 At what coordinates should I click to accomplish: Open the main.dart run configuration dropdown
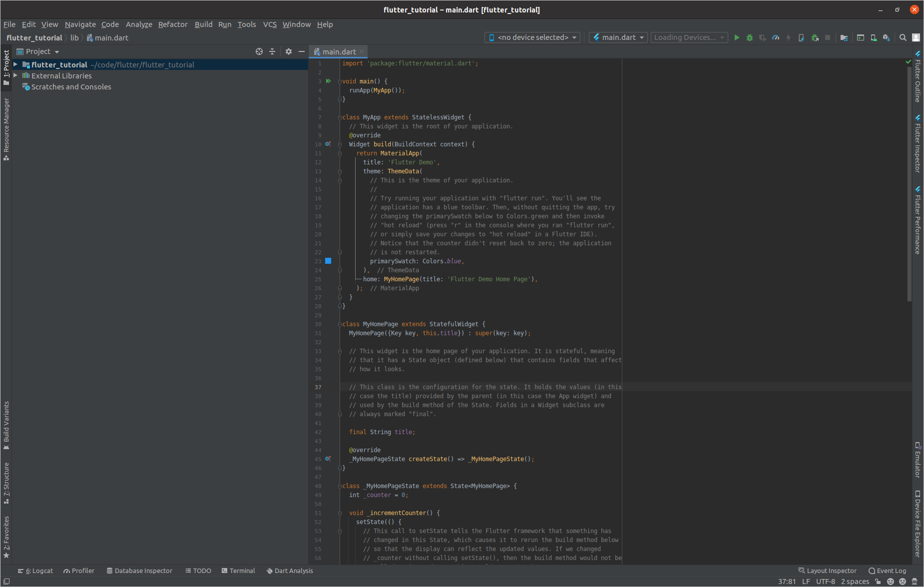point(618,37)
